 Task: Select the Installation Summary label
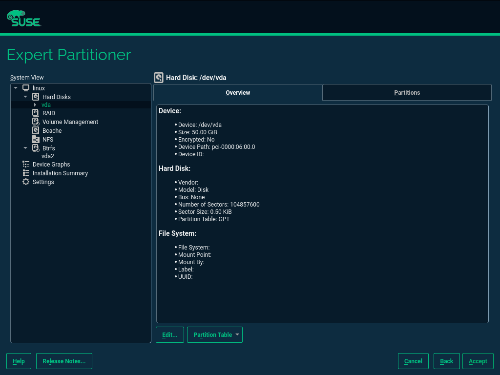click(x=60, y=173)
